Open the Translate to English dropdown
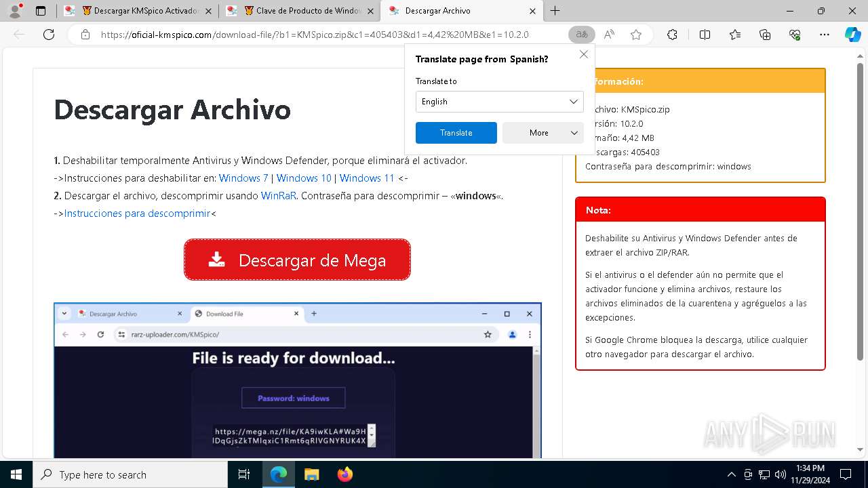 (x=500, y=102)
